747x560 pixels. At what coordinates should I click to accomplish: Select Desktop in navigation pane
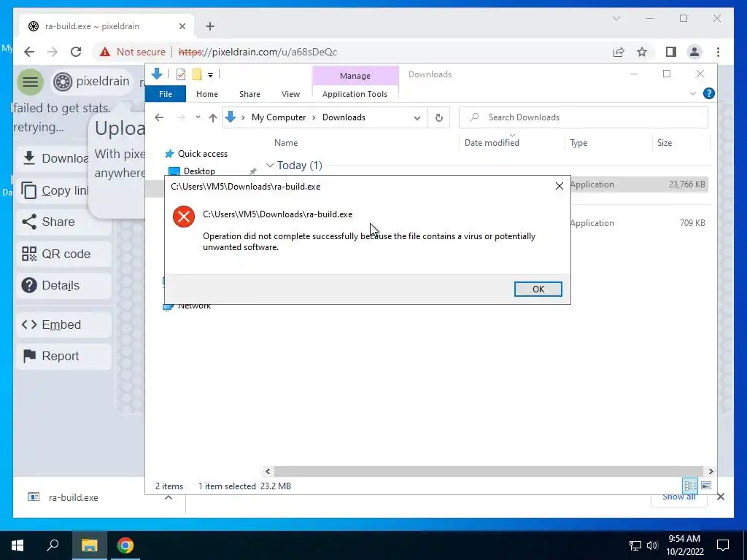199,171
